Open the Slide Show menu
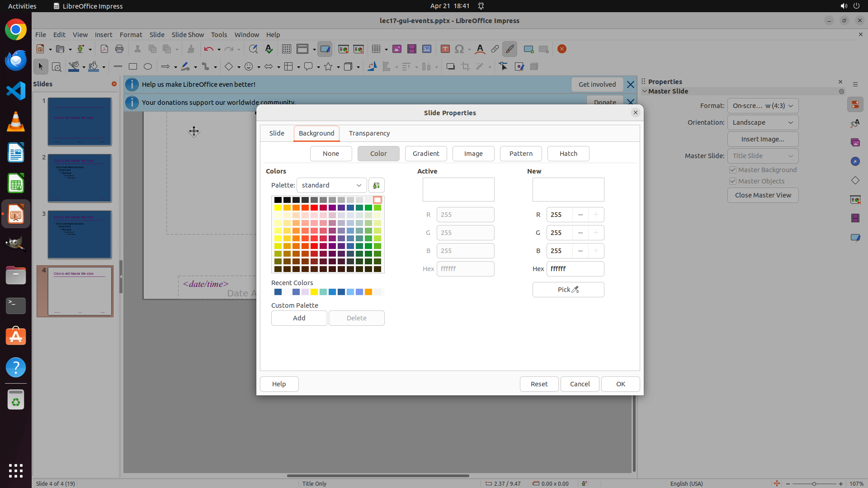868x488 pixels. 188,34
